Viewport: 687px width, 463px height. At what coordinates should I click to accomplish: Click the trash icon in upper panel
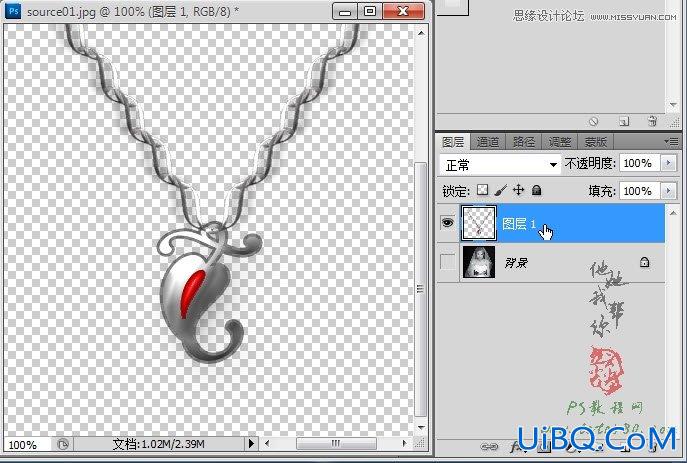click(x=652, y=121)
